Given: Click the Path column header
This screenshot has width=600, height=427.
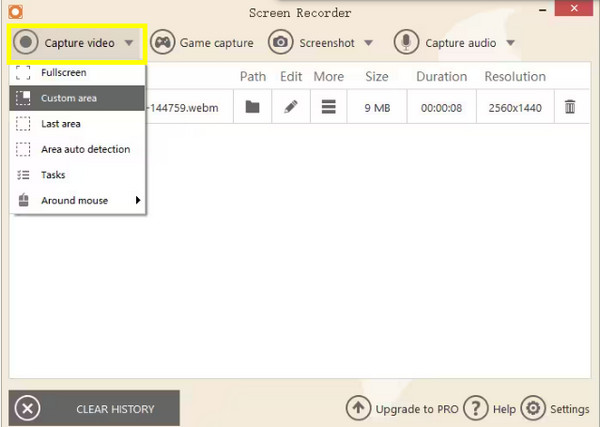Looking at the screenshot, I should 253,77.
